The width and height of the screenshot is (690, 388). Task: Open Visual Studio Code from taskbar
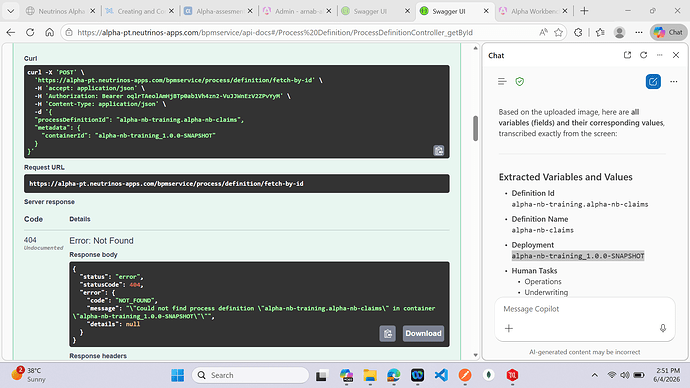coord(441,375)
